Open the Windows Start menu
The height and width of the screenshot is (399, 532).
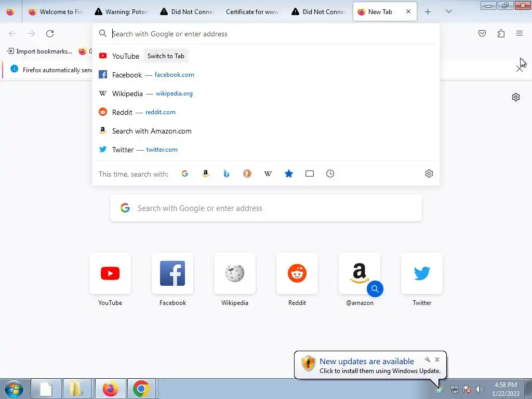[x=14, y=389]
